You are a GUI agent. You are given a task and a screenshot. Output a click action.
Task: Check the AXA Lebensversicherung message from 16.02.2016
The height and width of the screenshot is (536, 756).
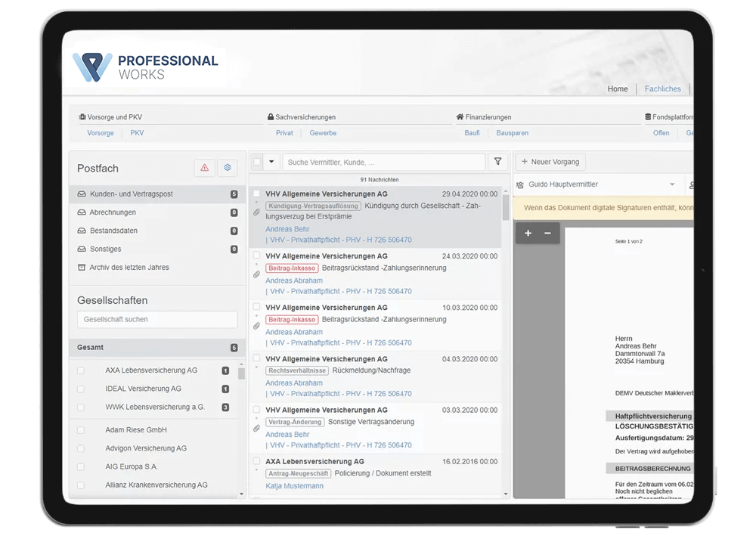256,461
